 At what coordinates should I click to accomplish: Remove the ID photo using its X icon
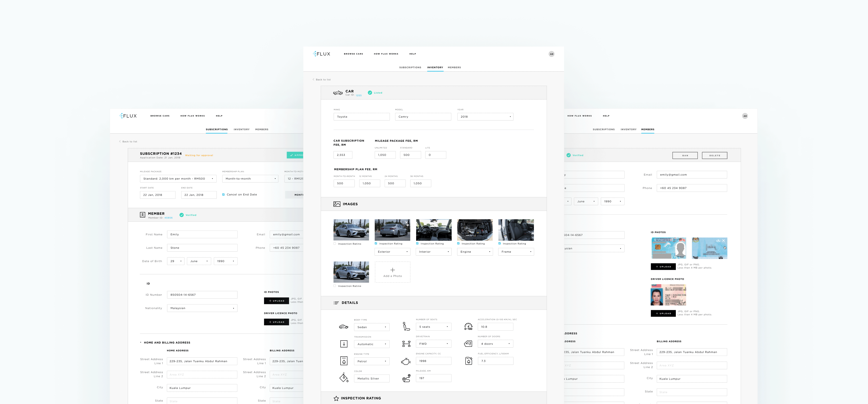click(724, 240)
